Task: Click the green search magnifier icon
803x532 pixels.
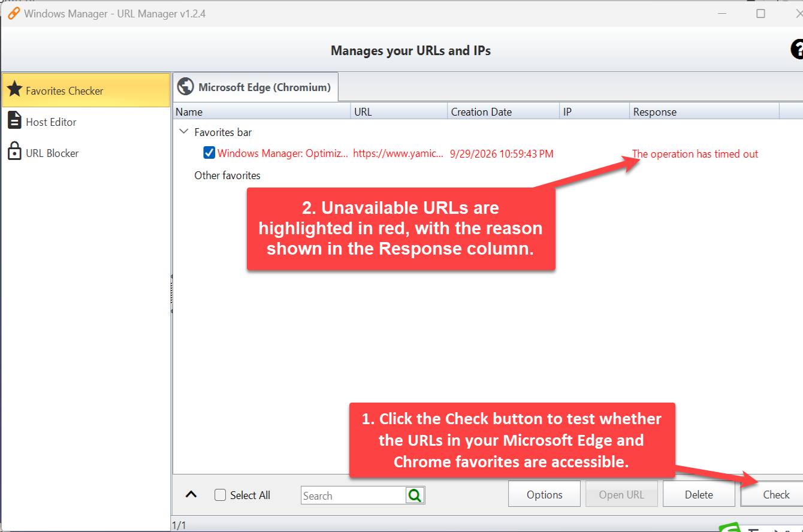Action: point(415,495)
